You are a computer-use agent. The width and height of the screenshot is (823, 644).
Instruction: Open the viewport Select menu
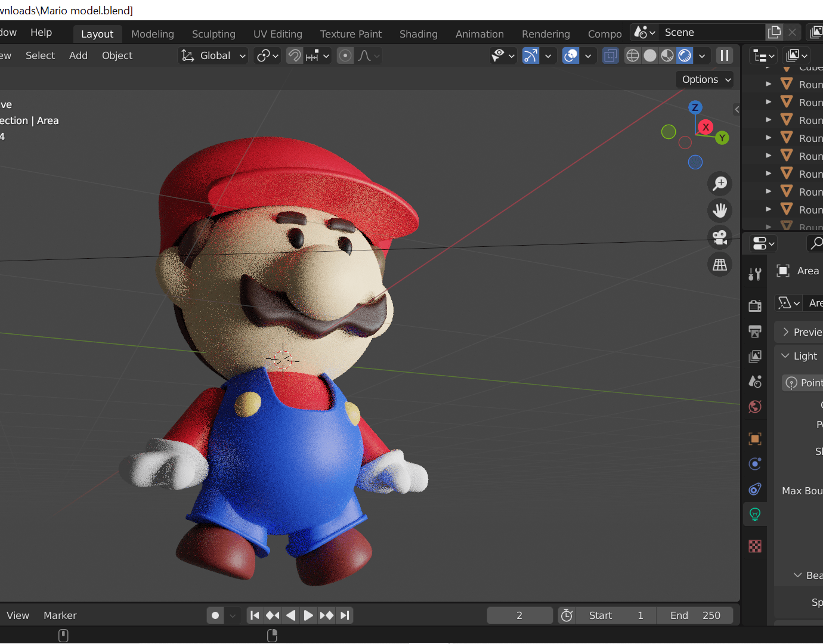(x=40, y=55)
